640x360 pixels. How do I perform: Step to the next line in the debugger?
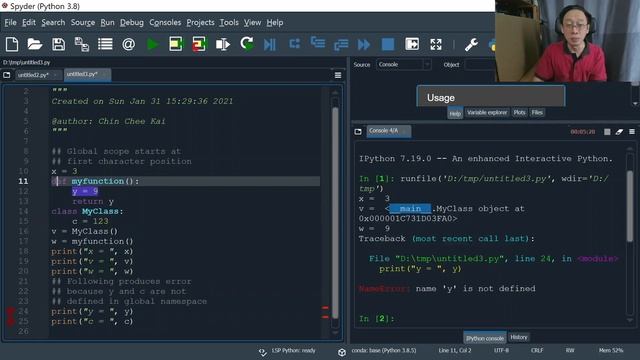point(294,43)
